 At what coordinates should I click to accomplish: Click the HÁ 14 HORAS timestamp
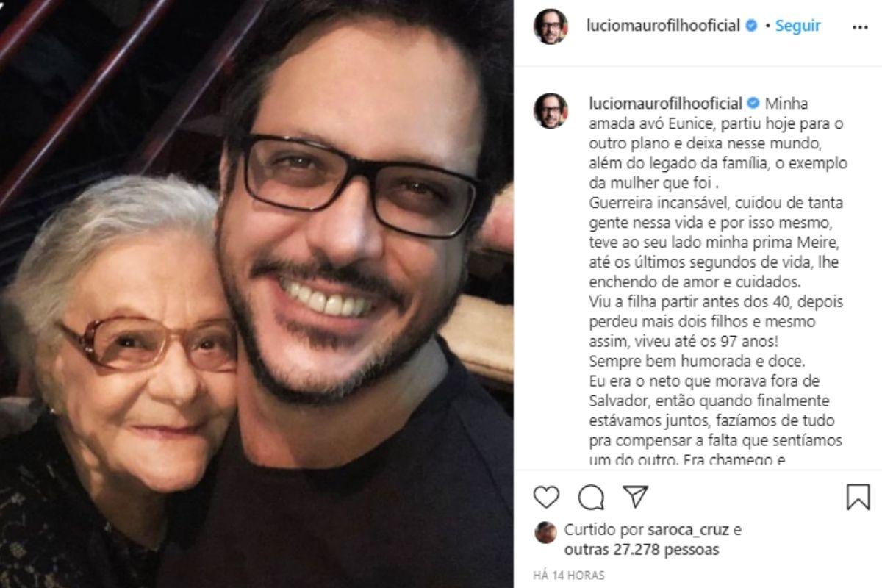point(569,576)
